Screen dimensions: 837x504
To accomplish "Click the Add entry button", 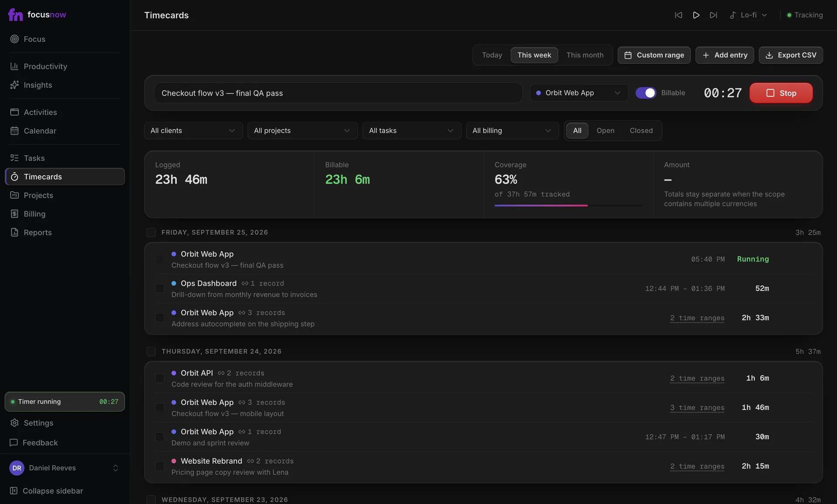I will [x=725, y=55].
